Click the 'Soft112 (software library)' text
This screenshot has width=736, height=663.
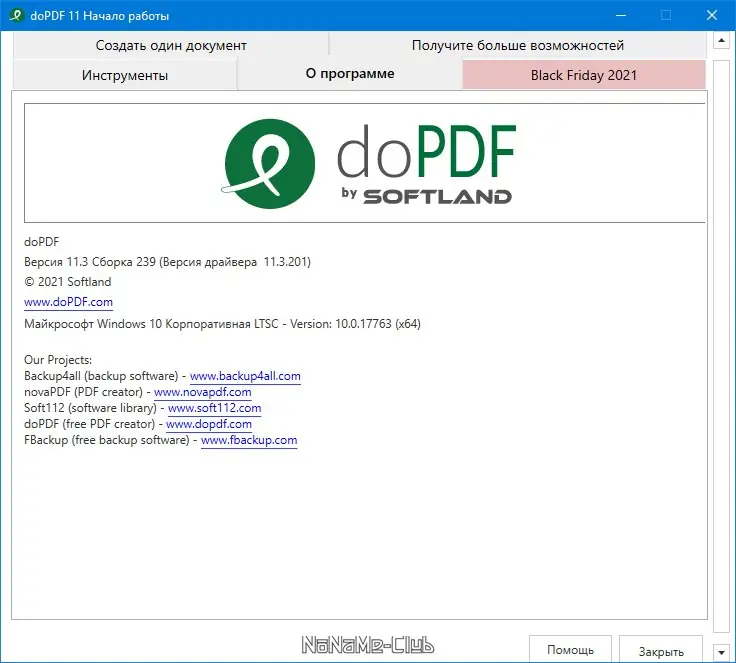(90, 408)
